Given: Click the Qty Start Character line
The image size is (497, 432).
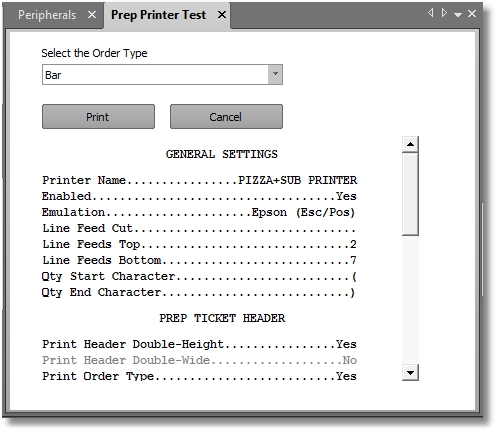Looking at the screenshot, I should click(x=199, y=276).
